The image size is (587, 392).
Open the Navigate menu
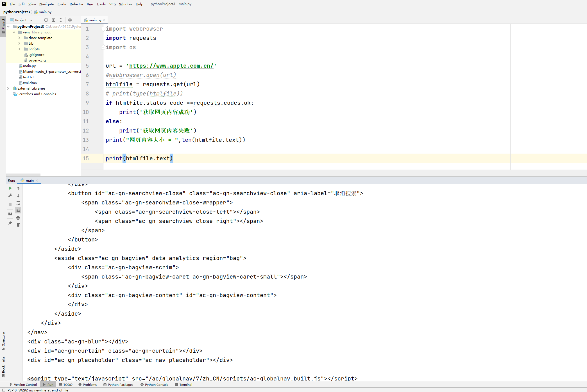click(47, 4)
